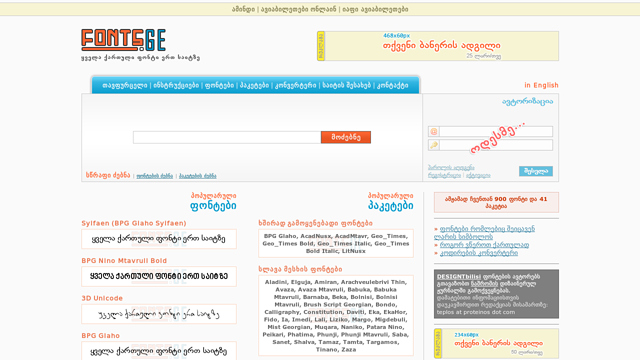Click the main font search input field
640x360 pixels.
[227, 137]
